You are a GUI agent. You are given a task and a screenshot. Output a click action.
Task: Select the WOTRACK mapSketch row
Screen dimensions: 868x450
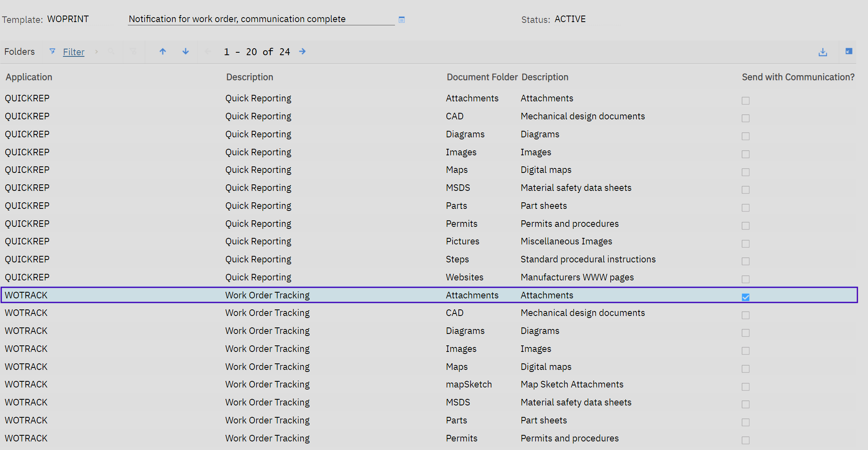[x=469, y=385]
